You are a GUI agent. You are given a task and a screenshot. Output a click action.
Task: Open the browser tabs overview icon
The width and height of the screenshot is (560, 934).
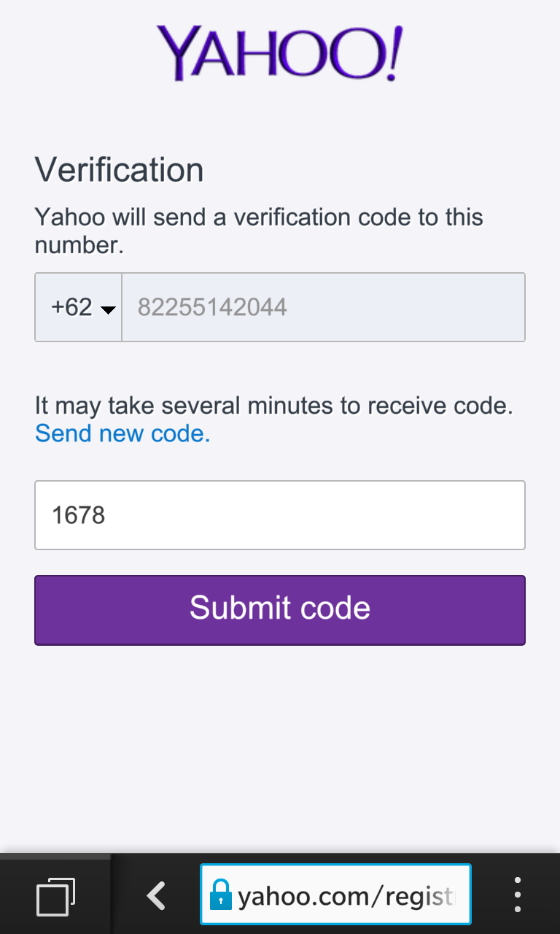pyautogui.click(x=56, y=895)
